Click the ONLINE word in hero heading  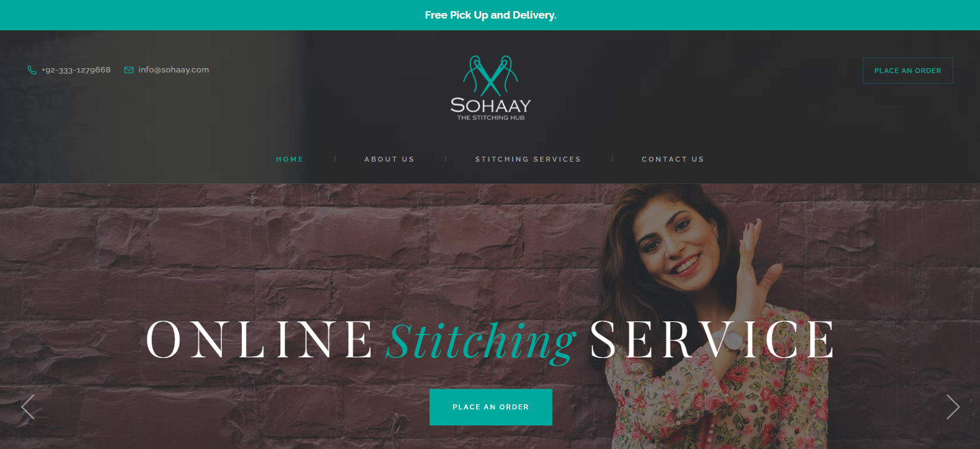[x=260, y=339]
